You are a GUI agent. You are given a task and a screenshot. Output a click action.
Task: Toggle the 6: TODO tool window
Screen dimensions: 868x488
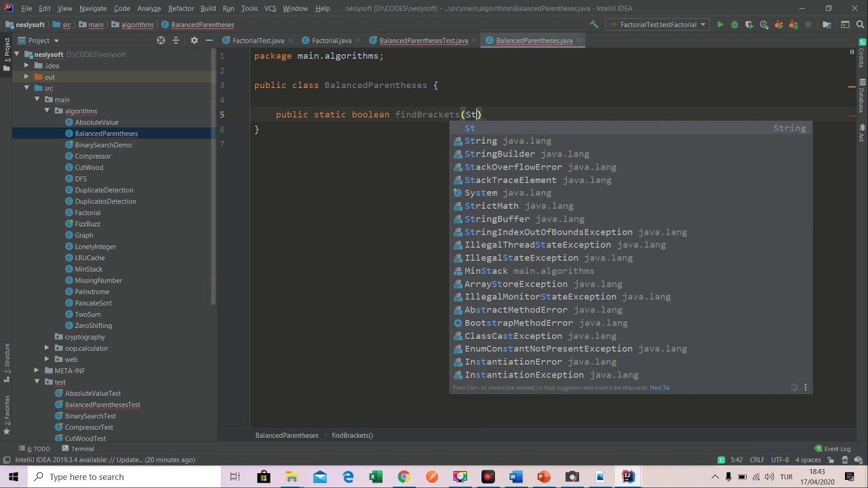pos(34,449)
